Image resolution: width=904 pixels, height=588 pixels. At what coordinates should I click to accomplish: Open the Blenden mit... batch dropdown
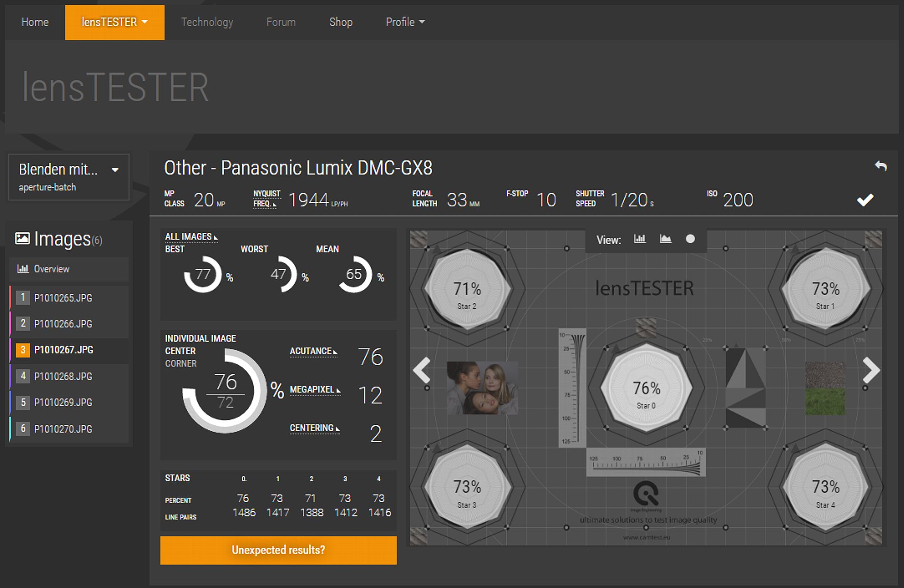tap(69, 177)
